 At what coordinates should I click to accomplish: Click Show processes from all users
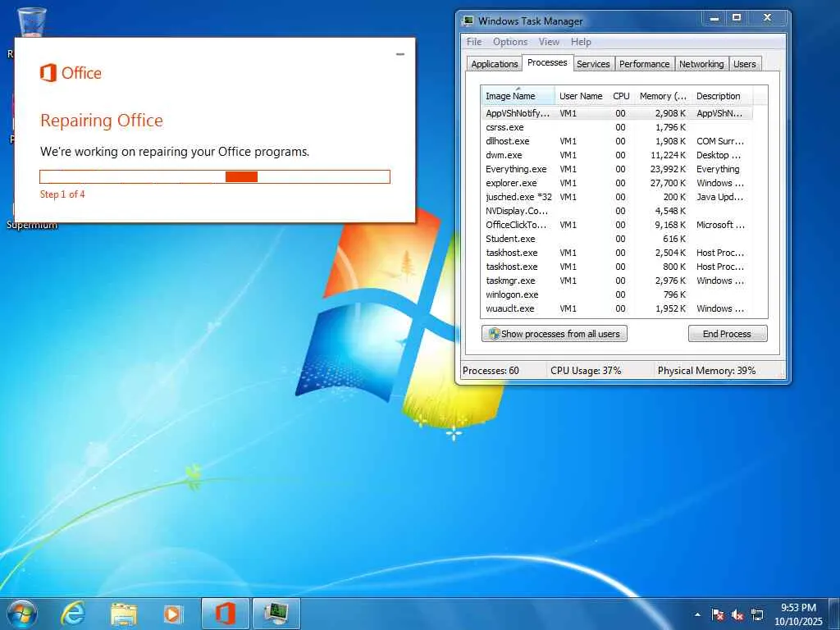point(555,334)
